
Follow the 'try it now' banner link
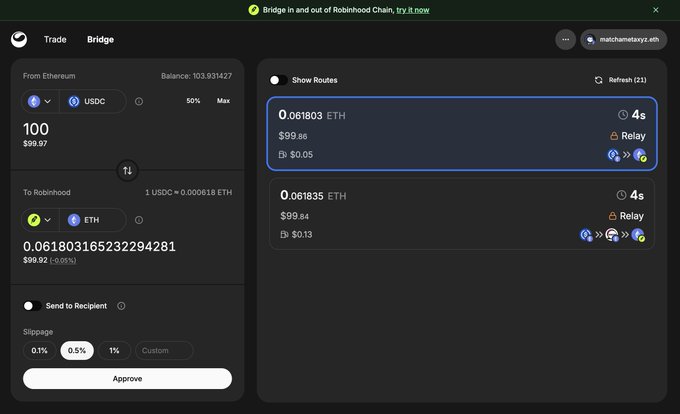pyautogui.click(x=412, y=10)
